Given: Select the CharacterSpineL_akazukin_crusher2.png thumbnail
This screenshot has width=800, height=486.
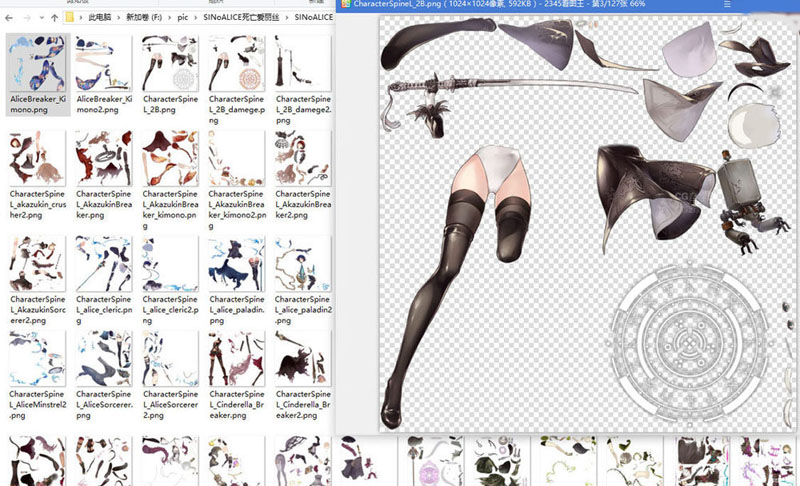Looking at the screenshot, I should [x=37, y=158].
